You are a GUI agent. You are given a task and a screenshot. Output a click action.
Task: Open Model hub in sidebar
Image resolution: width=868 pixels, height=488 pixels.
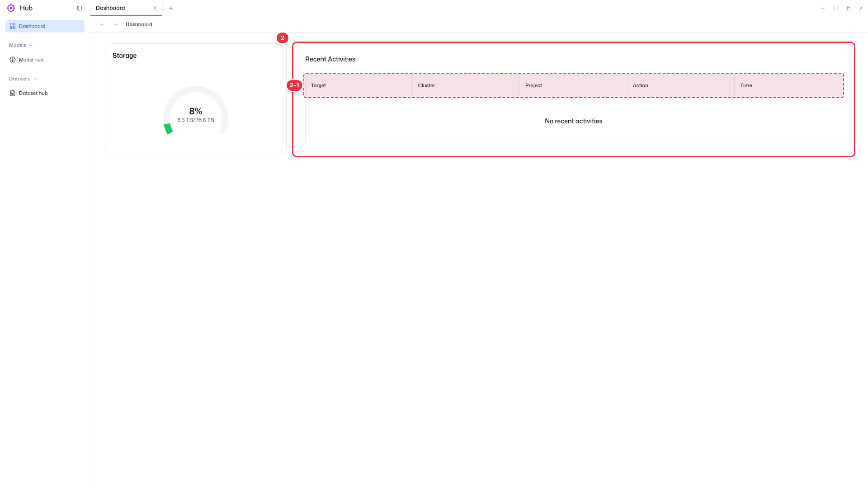click(x=45, y=60)
